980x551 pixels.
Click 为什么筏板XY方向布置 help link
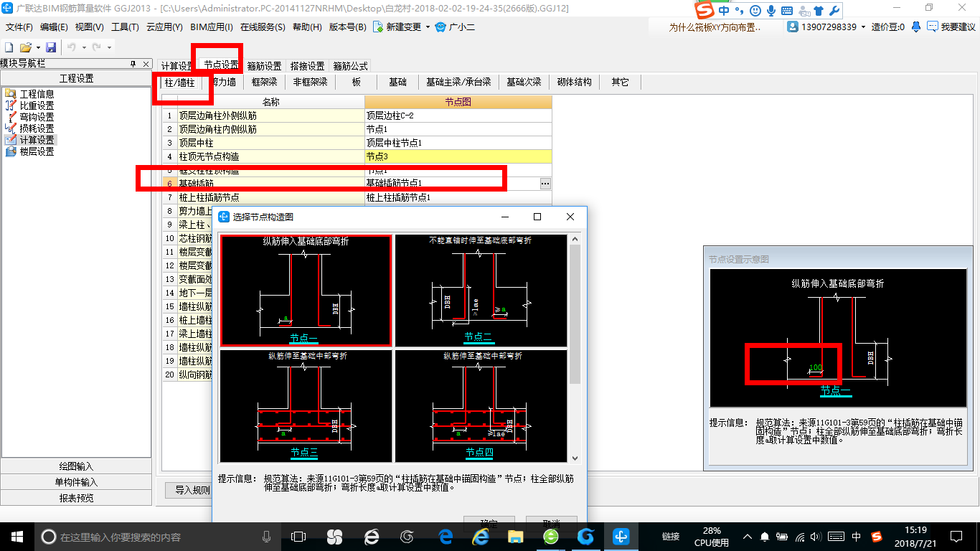click(x=715, y=27)
